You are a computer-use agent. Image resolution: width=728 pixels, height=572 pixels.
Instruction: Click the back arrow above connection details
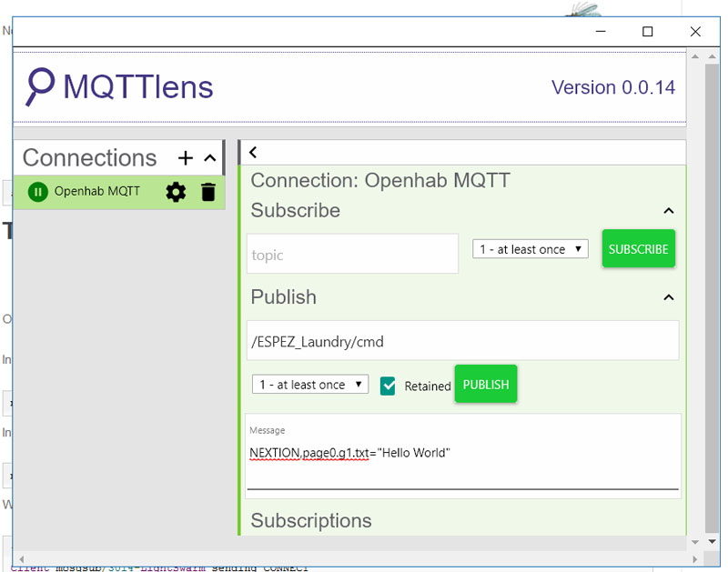(x=253, y=152)
